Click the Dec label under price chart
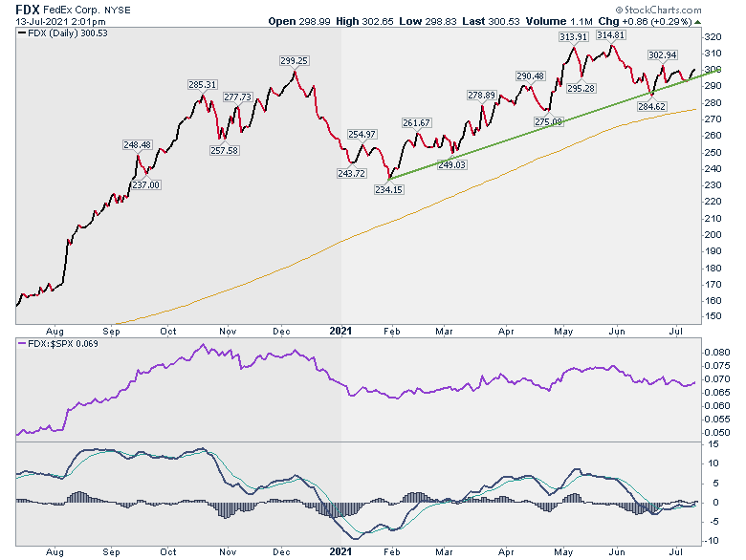 click(281, 332)
